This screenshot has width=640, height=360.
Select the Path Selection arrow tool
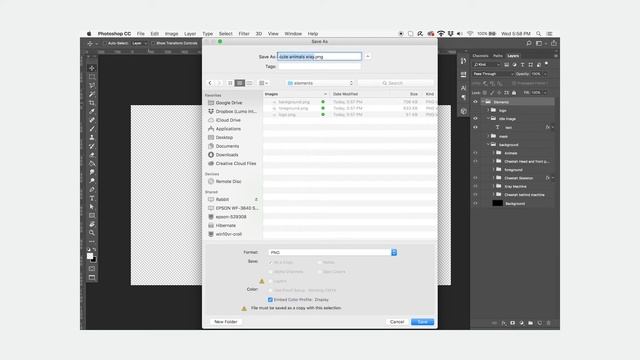(92, 207)
